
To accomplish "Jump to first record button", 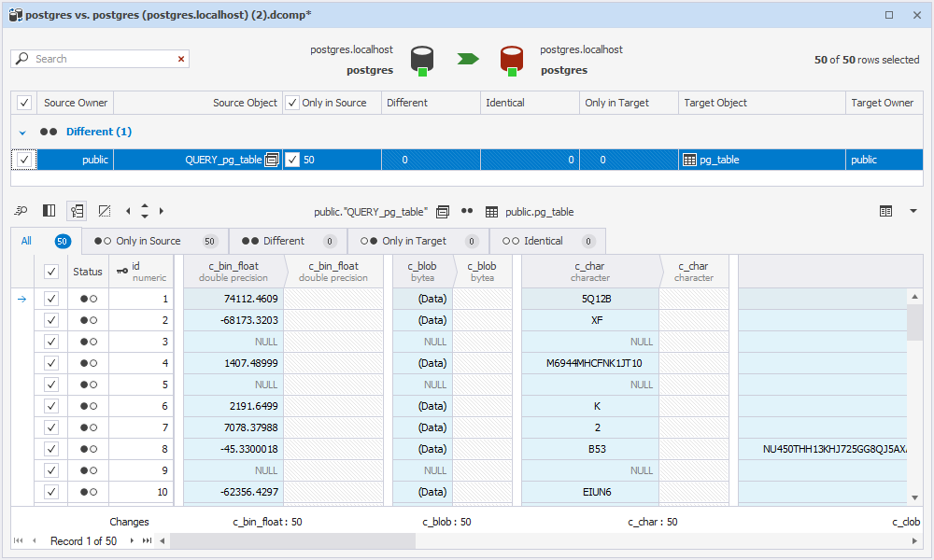I will pyautogui.click(x=19, y=541).
